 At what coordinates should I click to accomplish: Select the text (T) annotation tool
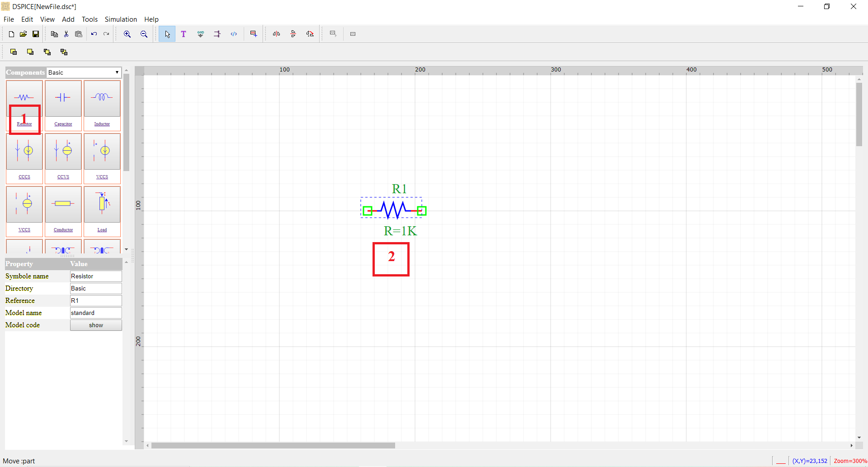183,33
